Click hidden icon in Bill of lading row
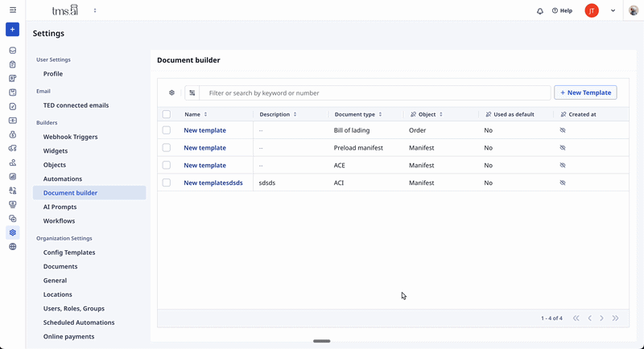This screenshot has height=349, width=644. [x=563, y=130]
